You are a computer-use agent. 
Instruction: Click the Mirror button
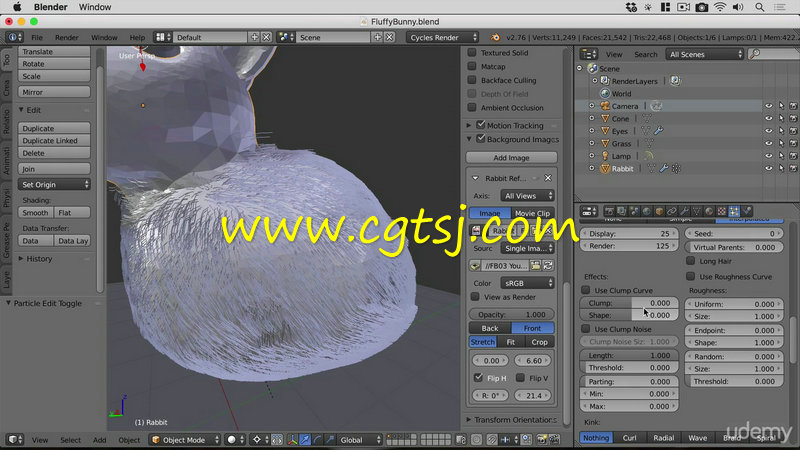[54, 92]
